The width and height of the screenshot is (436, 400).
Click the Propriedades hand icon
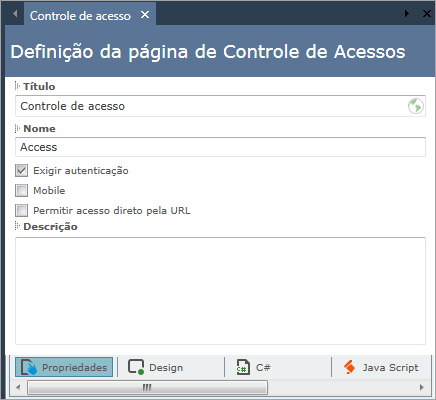29,367
